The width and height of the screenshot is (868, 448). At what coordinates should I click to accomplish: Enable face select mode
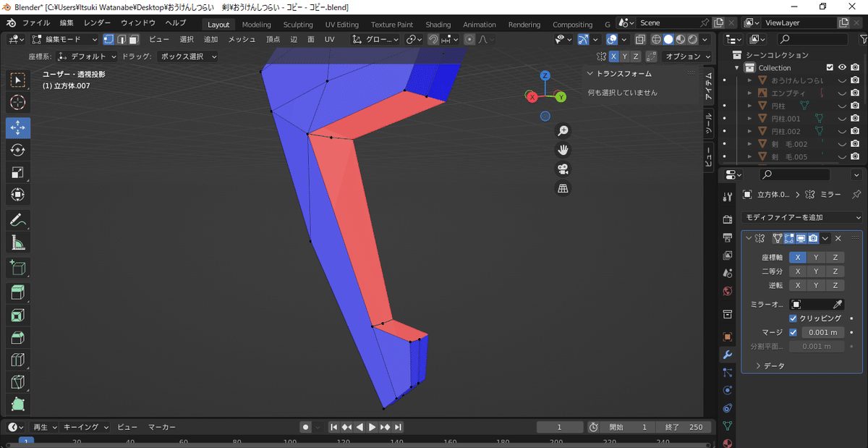click(133, 39)
